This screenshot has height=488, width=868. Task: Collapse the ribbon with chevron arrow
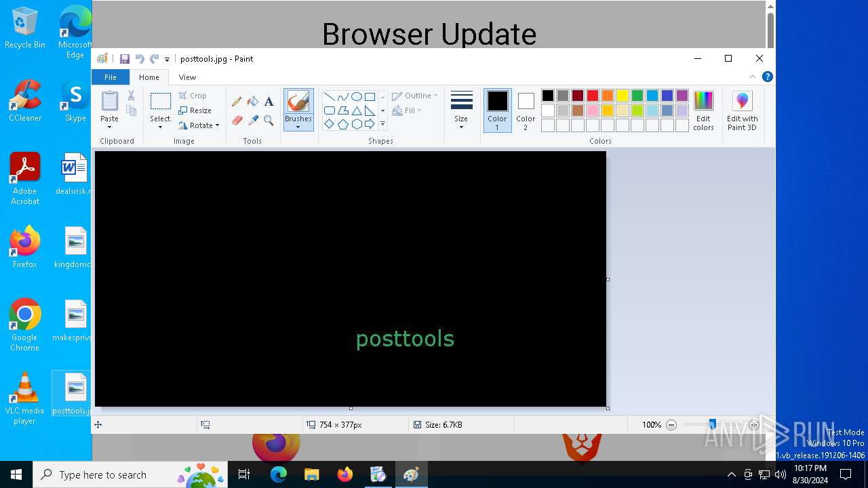click(x=753, y=77)
